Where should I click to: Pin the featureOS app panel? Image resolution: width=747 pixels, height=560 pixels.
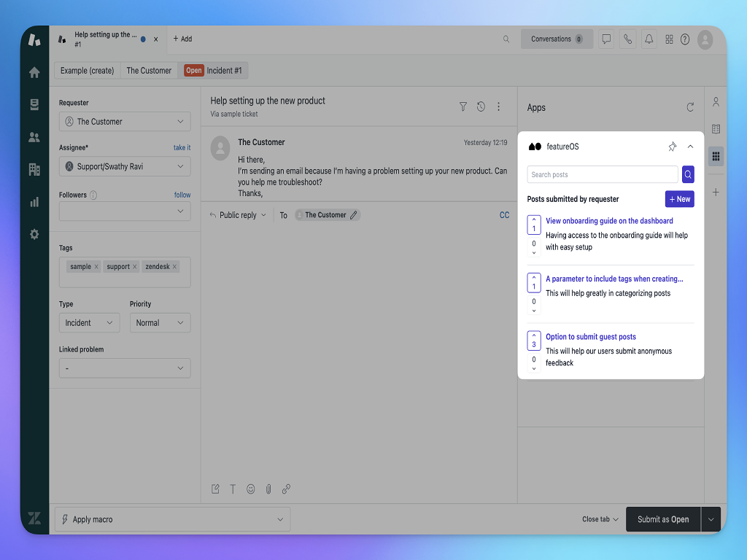click(672, 147)
